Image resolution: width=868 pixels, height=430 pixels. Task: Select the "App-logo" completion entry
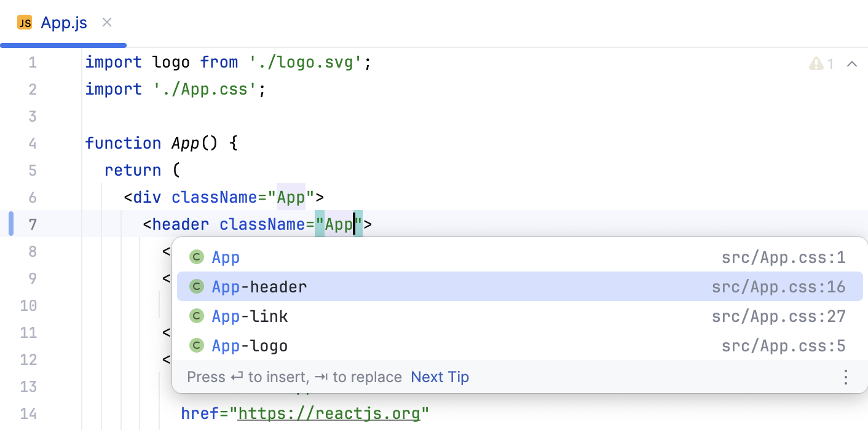(x=249, y=345)
